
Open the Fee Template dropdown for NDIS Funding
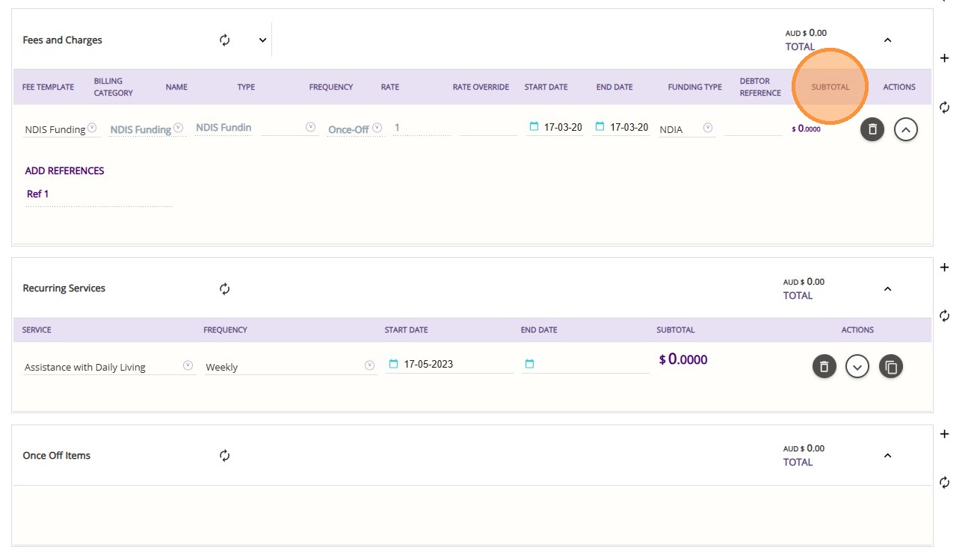click(x=92, y=128)
